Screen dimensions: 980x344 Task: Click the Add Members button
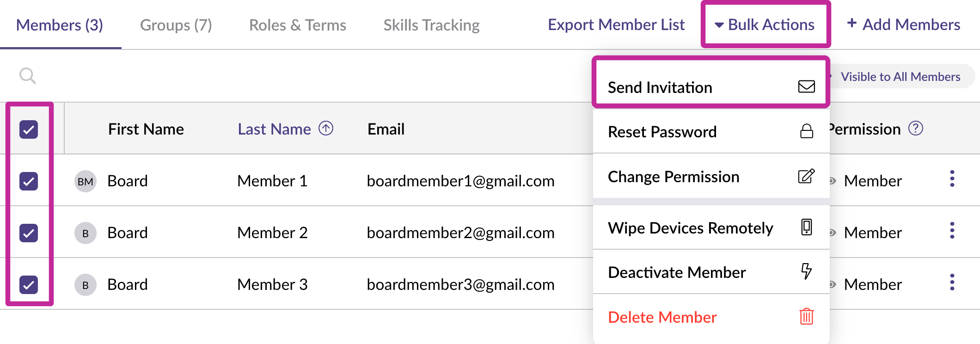[x=903, y=25]
